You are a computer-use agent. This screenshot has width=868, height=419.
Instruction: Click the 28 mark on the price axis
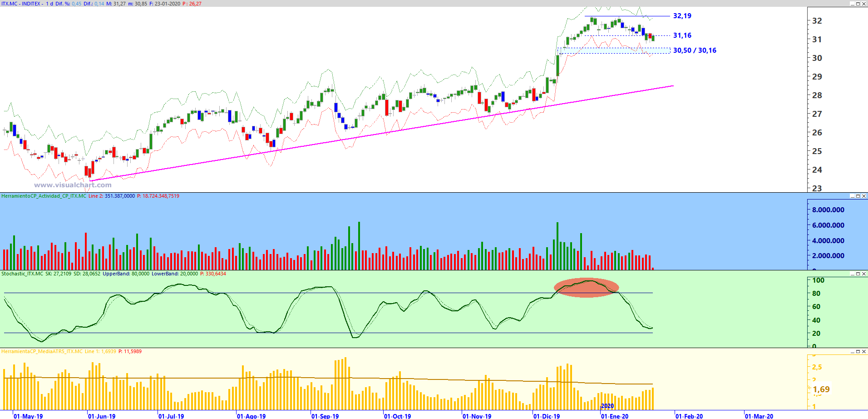(x=817, y=95)
